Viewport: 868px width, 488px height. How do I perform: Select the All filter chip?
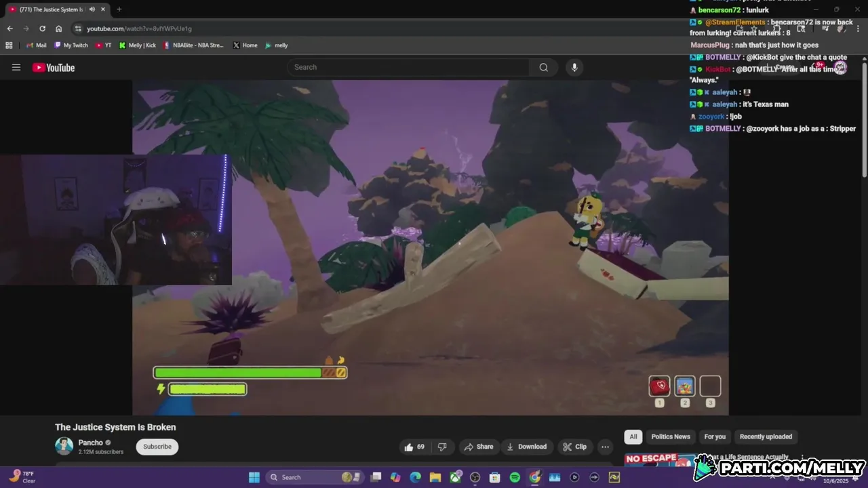(x=633, y=436)
